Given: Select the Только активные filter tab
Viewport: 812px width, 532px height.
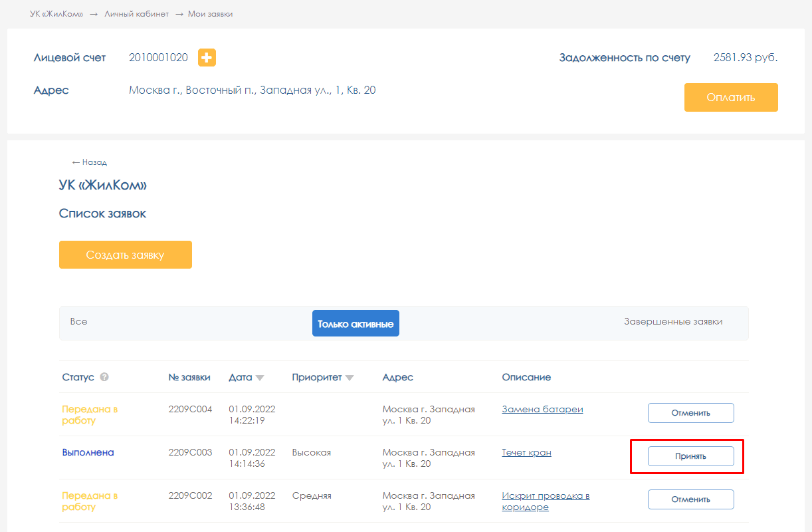Looking at the screenshot, I should pos(355,324).
